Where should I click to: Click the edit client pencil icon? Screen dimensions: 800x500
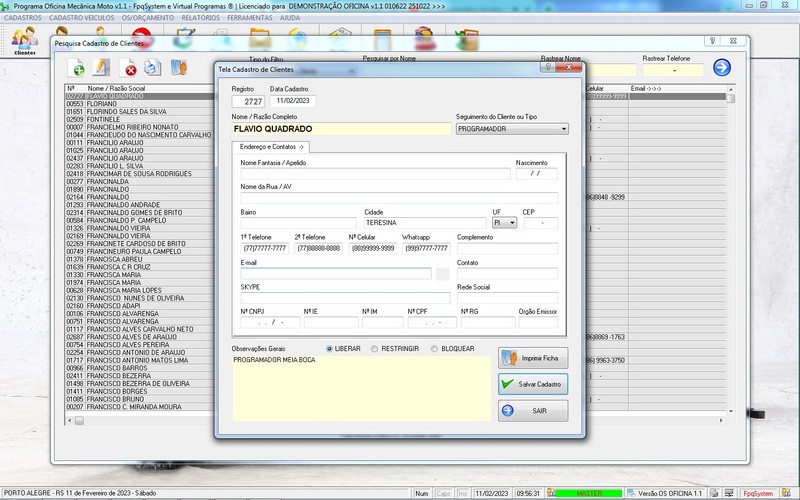(102, 67)
